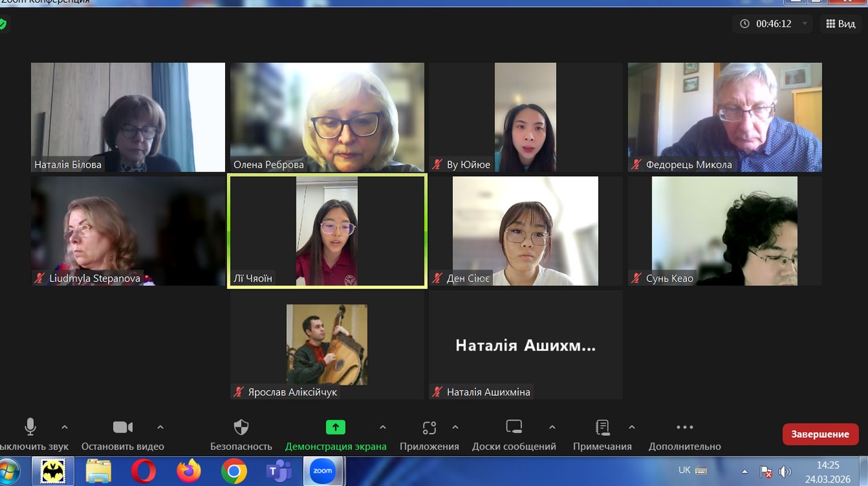Screen dimensions: 868x486
Task: Open the Apps (Приложения) icon
Action: pos(429,427)
